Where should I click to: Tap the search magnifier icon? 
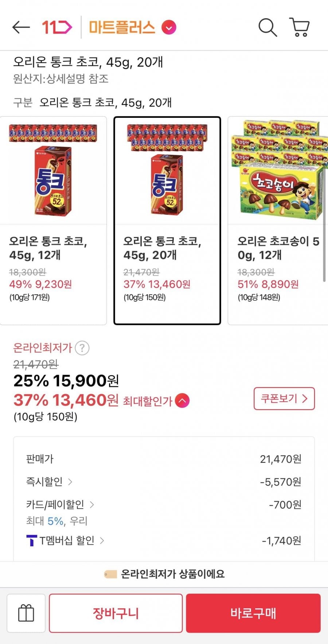[x=268, y=27]
